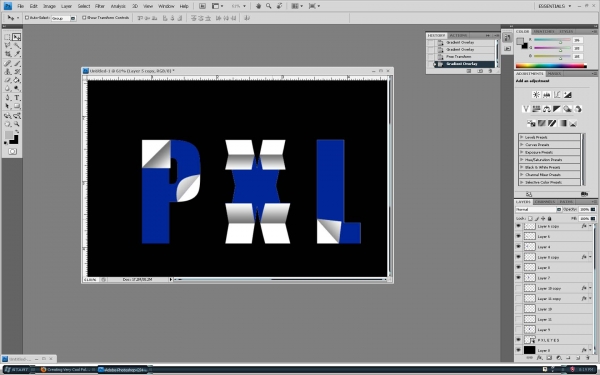Select the Paint Bucket tool
Viewport: 600px width, 375px height.
[x=16, y=80]
